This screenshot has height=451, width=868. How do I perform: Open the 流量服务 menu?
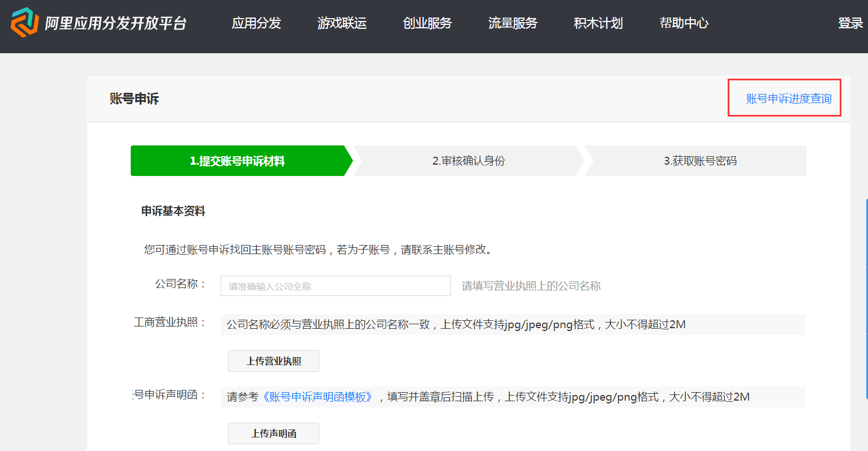pos(513,23)
